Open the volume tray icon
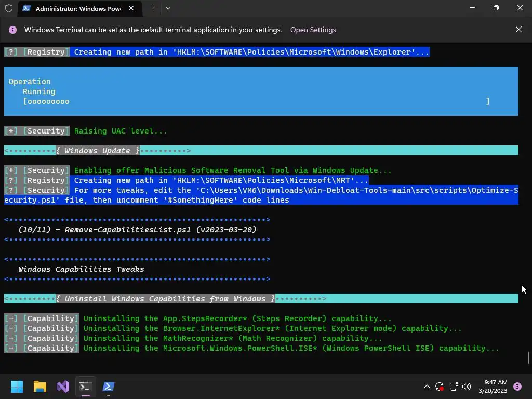Viewport: 532px width, 399px height. 467,387
